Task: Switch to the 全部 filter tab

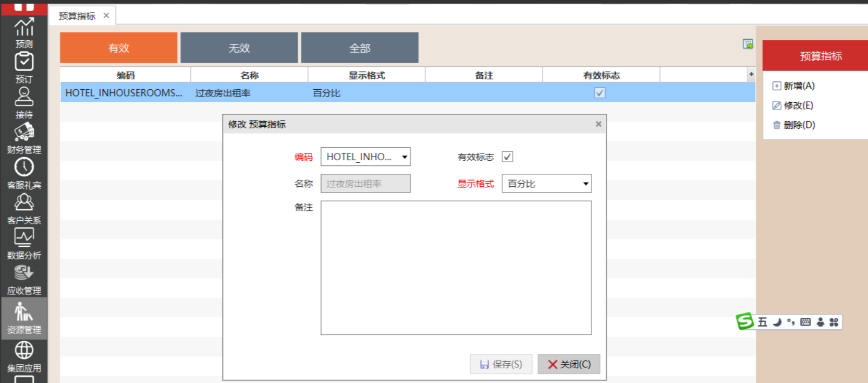Action: coord(360,48)
